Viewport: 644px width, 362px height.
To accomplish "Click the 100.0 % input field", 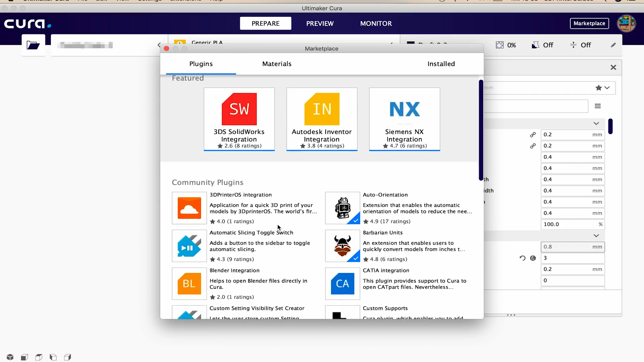I will pyautogui.click(x=573, y=224).
